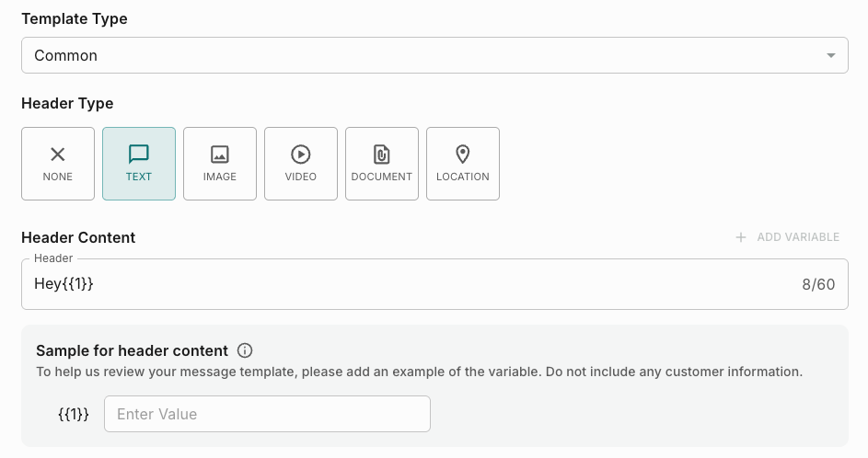Click the Common template type combo box
The width and height of the screenshot is (868, 458).
pos(414,55)
